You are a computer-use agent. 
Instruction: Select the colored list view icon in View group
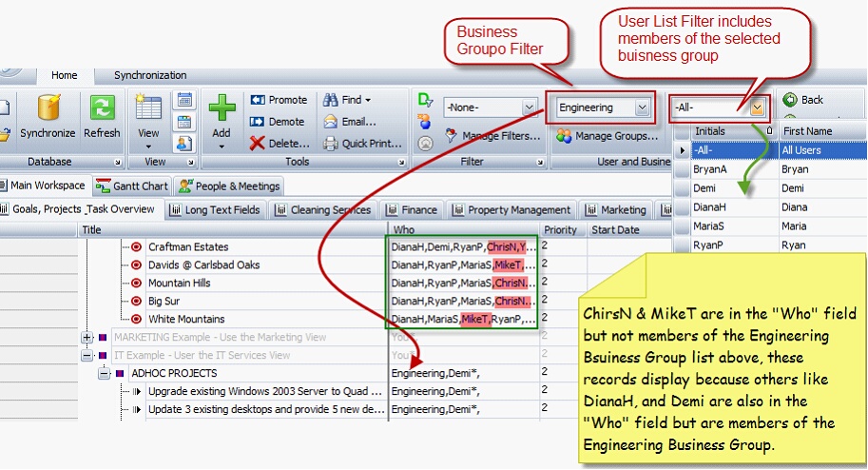[184, 122]
